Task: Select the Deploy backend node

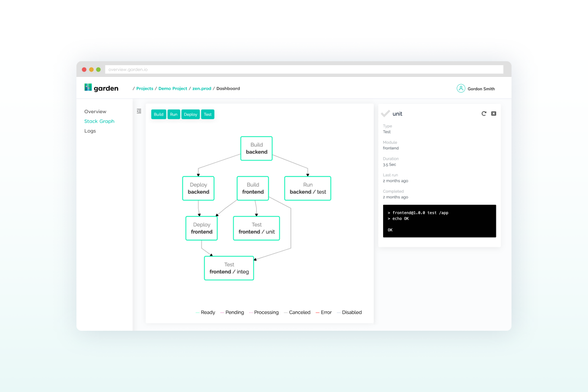Action: [x=198, y=188]
